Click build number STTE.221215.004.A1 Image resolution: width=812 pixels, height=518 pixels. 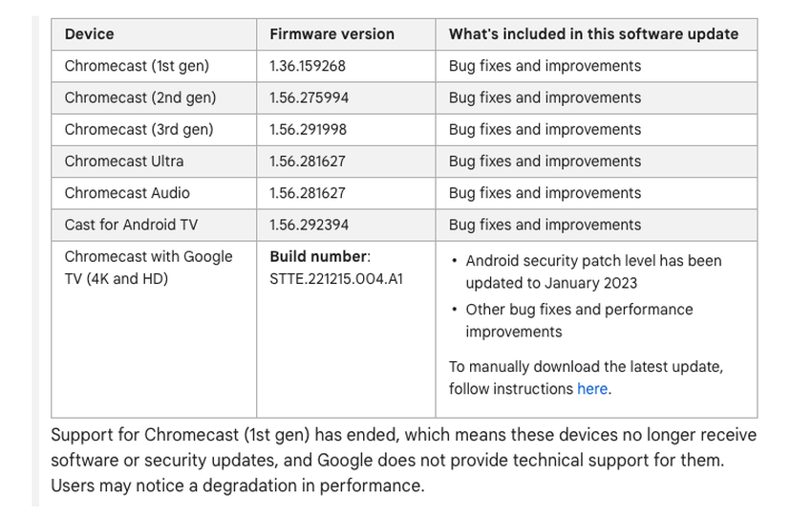336,279
